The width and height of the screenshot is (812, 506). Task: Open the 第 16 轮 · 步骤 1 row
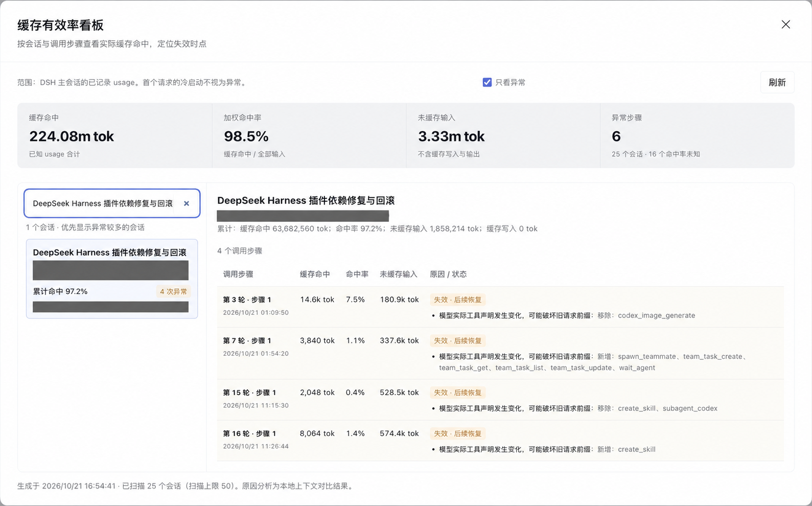pyautogui.click(x=500, y=441)
